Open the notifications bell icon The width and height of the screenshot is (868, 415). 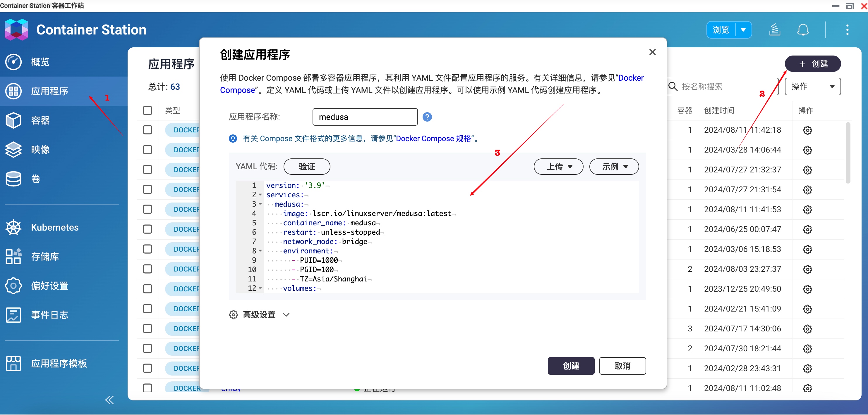pyautogui.click(x=803, y=30)
